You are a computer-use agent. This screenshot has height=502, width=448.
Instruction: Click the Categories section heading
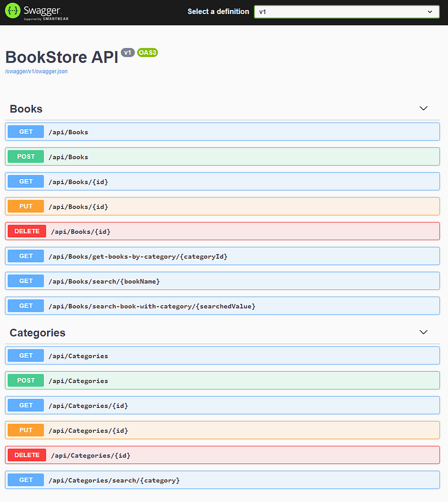coord(38,332)
